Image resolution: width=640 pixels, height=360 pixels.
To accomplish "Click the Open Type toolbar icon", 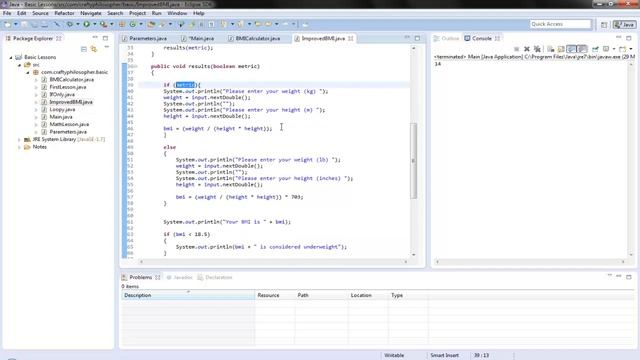I will pos(151,24).
